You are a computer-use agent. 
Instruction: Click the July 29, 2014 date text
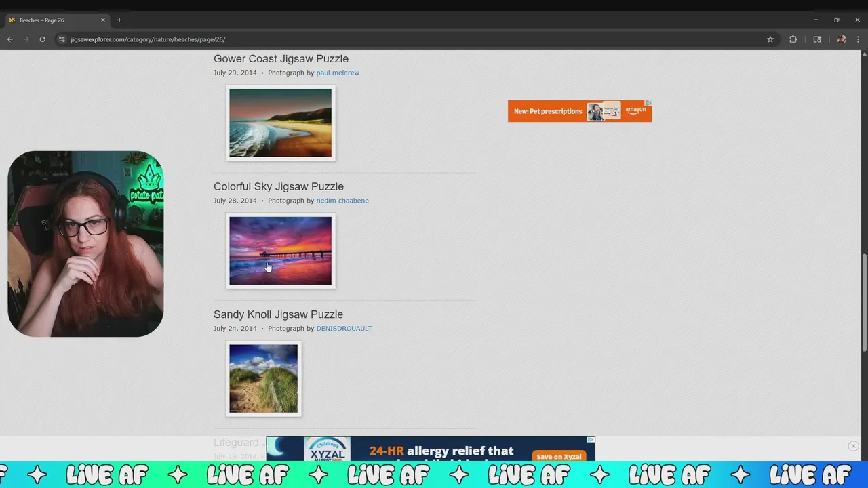[x=235, y=73]
